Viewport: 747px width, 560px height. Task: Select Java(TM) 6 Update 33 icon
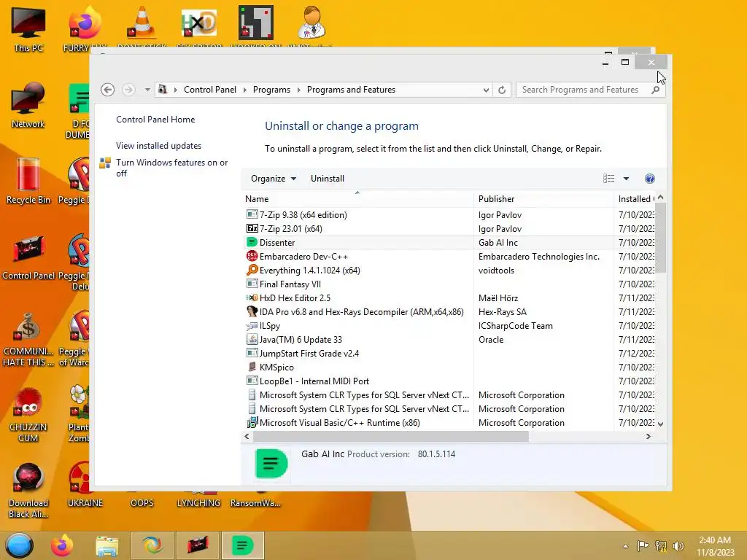click(252, 340)
